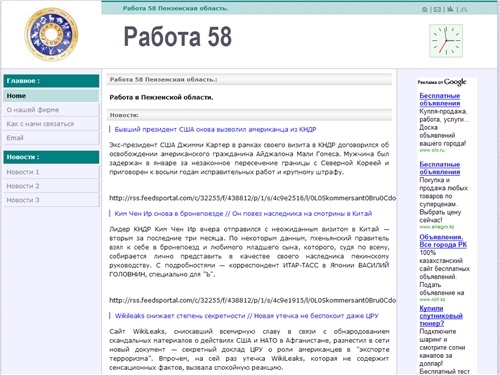Open 'Как с нами связаться' menu item

click(x=51, y=124)
